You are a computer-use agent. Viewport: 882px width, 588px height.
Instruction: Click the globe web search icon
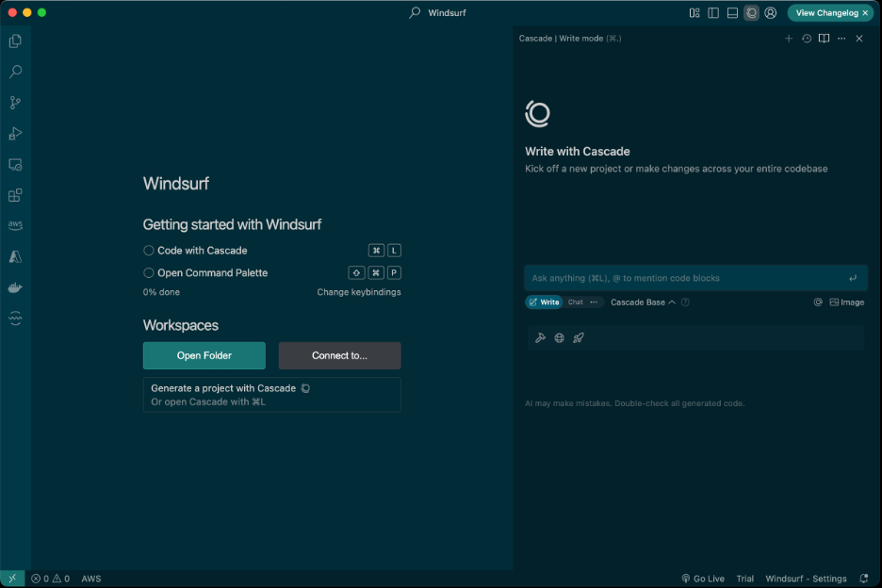[559, 337]
